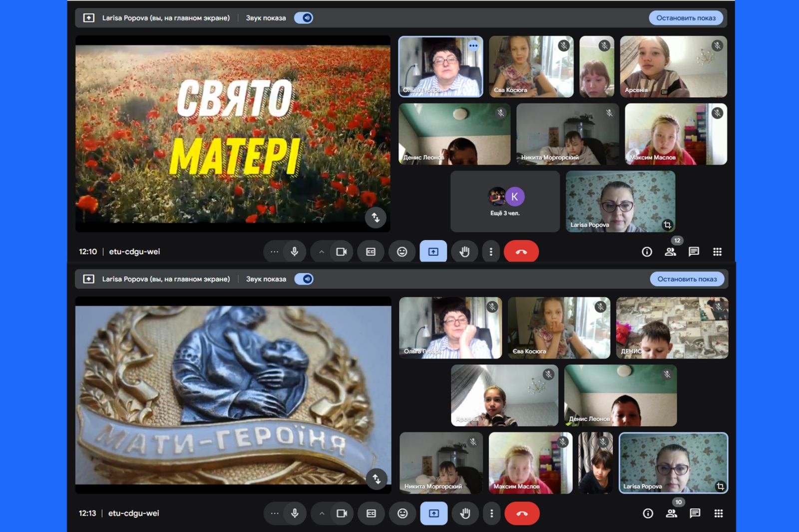Screen dimensions: 799x532
Task: End the call in the 12:13 meeting
Action: tap(522, 513)
